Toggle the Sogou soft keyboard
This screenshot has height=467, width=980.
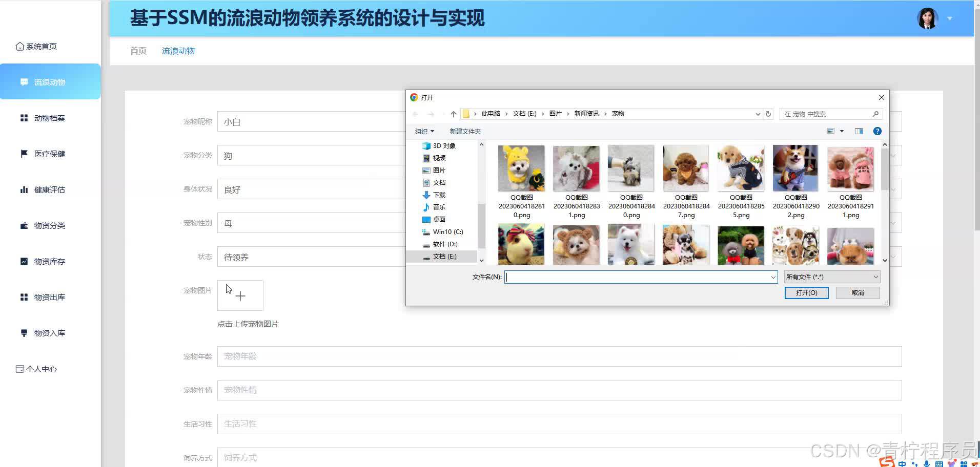(x=939, y=463)
